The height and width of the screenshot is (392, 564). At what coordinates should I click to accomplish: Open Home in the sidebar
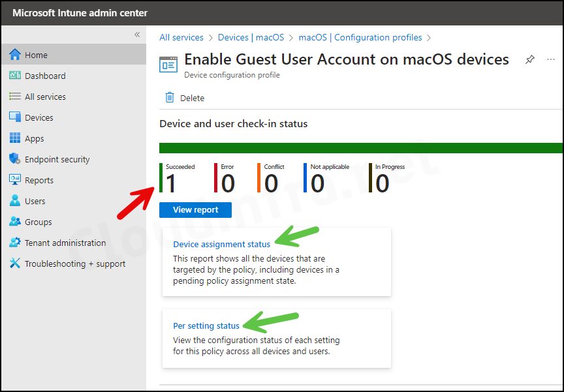pyautogui.click(x=74, y=55)
